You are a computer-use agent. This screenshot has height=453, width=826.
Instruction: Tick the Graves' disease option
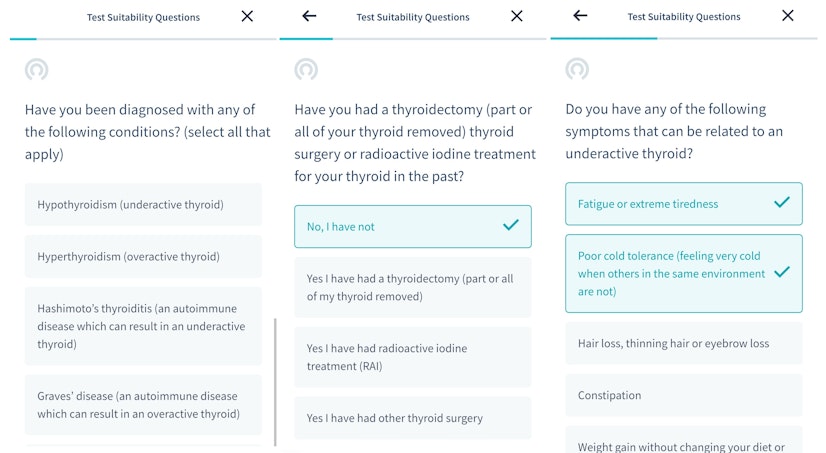[x=143, y=405]
